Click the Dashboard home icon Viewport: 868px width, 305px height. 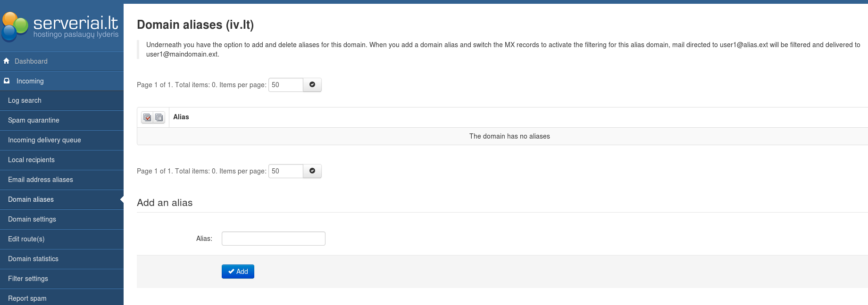(x=7, y=61)
